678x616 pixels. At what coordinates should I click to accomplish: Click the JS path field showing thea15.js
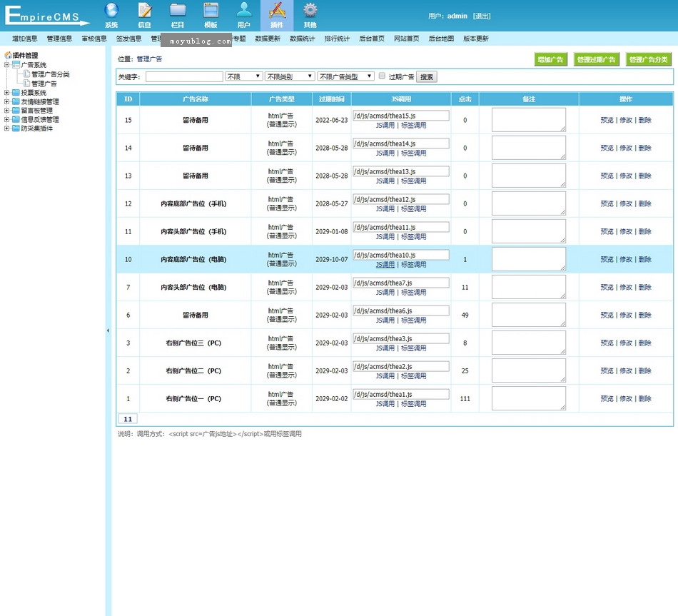(x=401, y=116)
